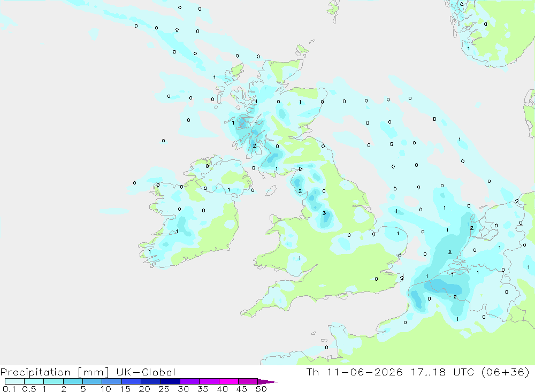
Task: Click the '0.1' legend scale value
Action: pyautogui.click(x=9, y=389)
